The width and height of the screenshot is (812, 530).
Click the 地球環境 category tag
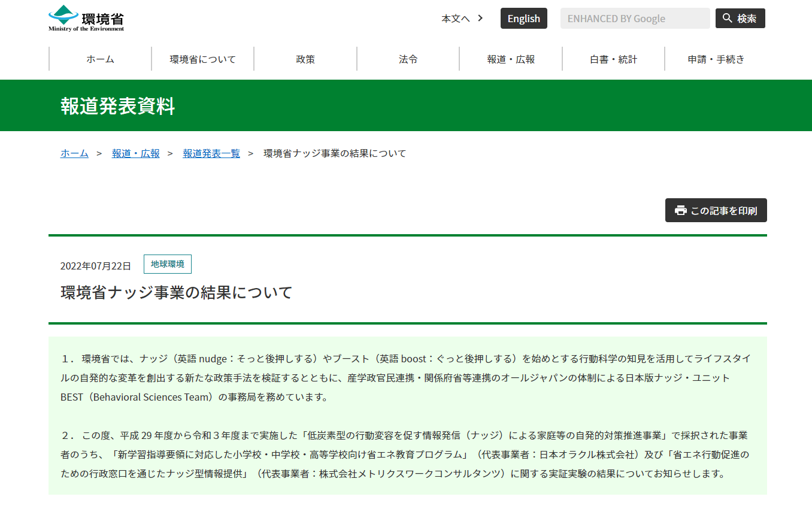[x=168, y=264]
